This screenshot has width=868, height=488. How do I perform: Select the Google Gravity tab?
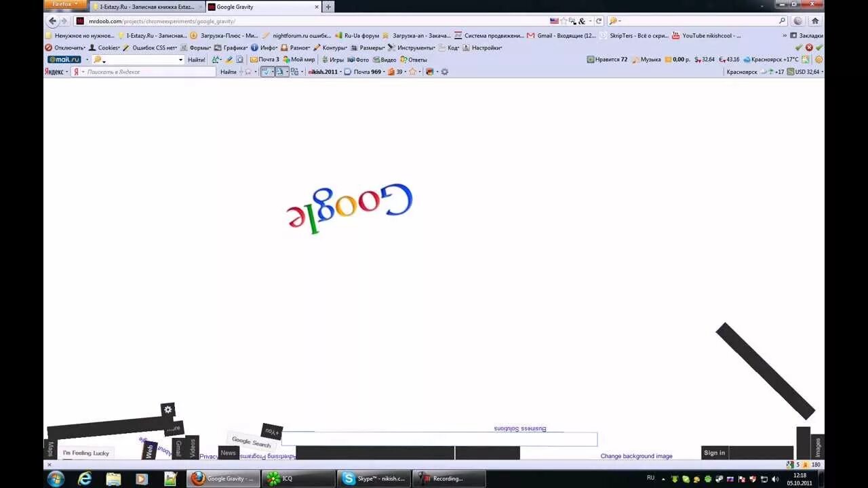[x=262, y=7]
